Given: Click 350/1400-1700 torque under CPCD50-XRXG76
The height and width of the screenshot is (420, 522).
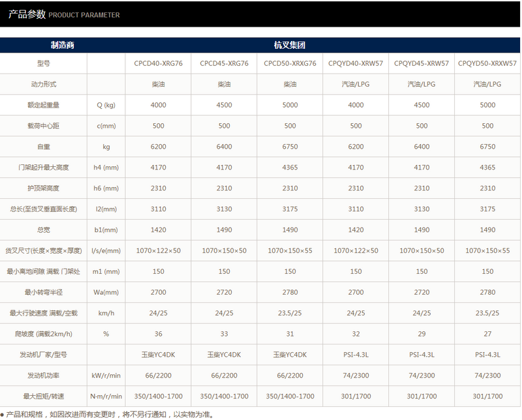Looking at the screenshot, I should [x=290, y=396].
